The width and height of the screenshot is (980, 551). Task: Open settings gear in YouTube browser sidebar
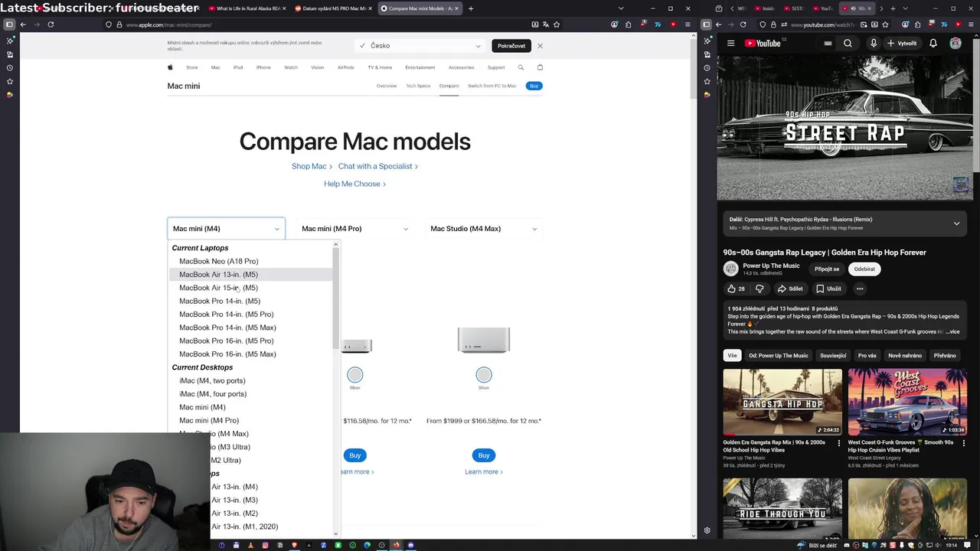pos(707,530)
